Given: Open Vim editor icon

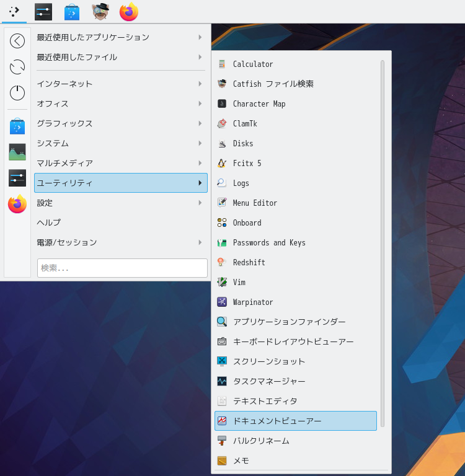Looking at the screenshot, I should pos(222,283).
